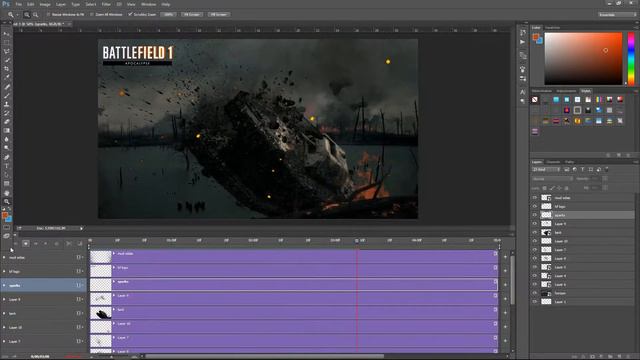
Task: Click the lock image pixels brush icon
Action: point(552,188)
